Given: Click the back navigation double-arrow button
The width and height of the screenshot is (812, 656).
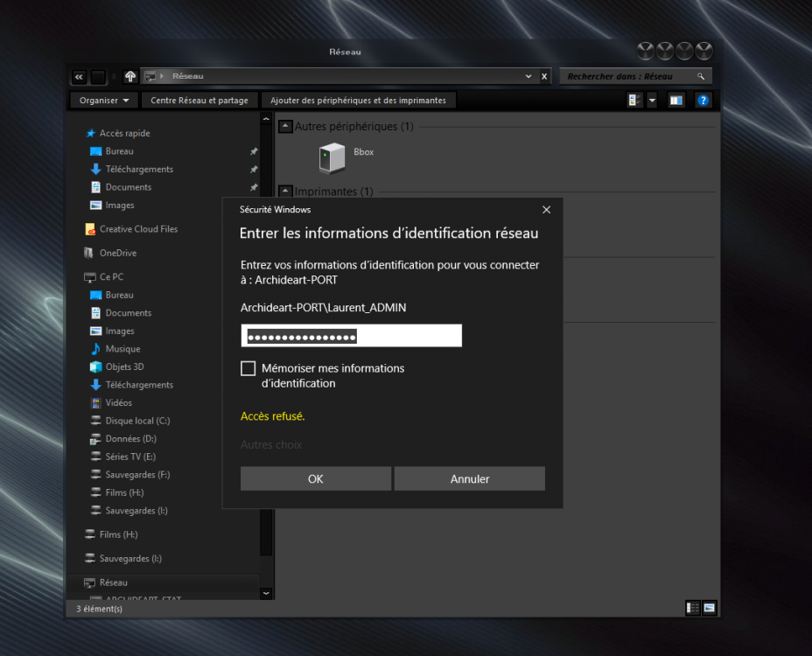Looking at the screenshot, I should click(79, 77).
